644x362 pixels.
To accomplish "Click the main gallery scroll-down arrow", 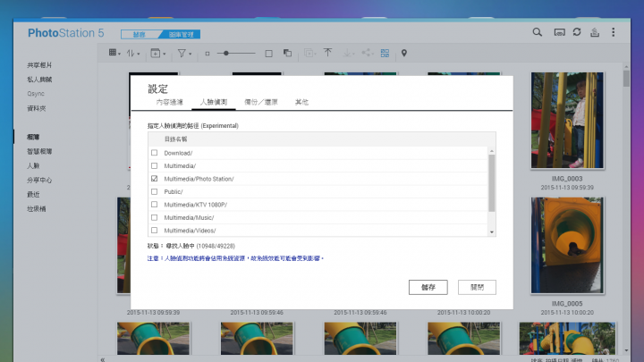I will (626, 351).
